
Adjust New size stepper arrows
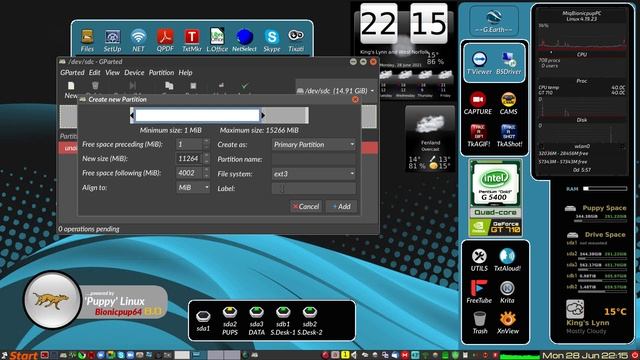(x=206, y=158)
